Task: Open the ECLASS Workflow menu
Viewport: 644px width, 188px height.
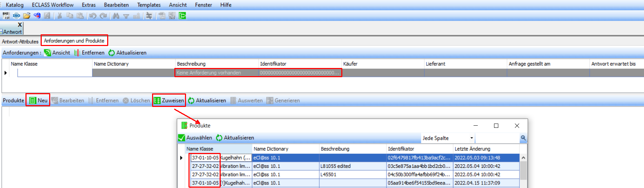Action: coord(53,5)
